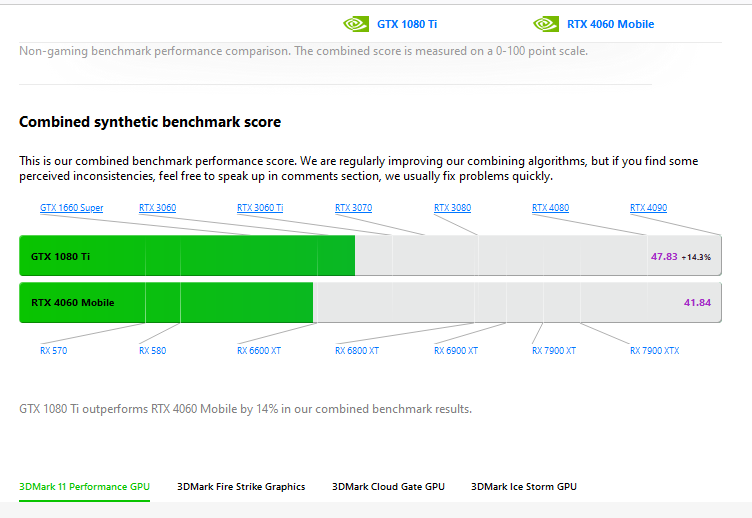The width and height of the screenshot is (752, 518).
Task: Select the 3DMark 11 Performance GPU tab
Action: point(84,486)
